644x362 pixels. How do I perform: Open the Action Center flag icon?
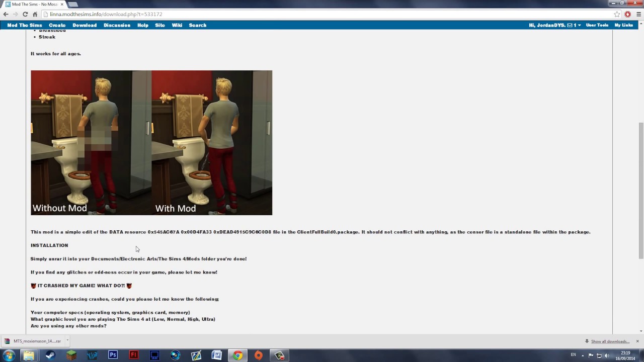point(591,355)
